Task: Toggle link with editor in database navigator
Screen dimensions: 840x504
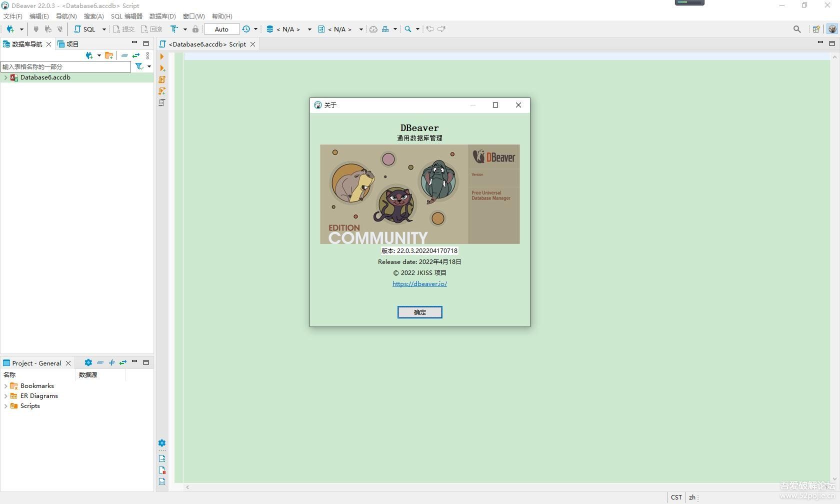Action: tap(136, 55)
